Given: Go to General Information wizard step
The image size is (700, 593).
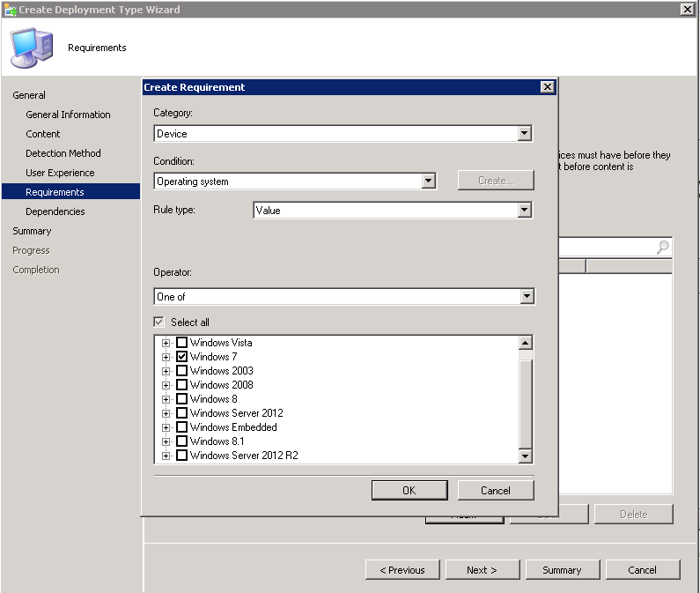Looking at the screenshot, I should 68,115.
